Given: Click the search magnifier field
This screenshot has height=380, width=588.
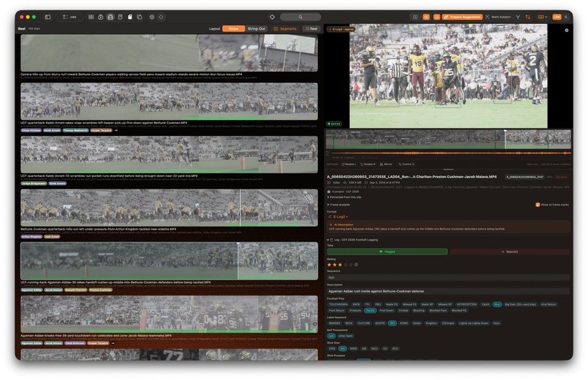Looking at the screenshot, I should (x=300, y=17).
